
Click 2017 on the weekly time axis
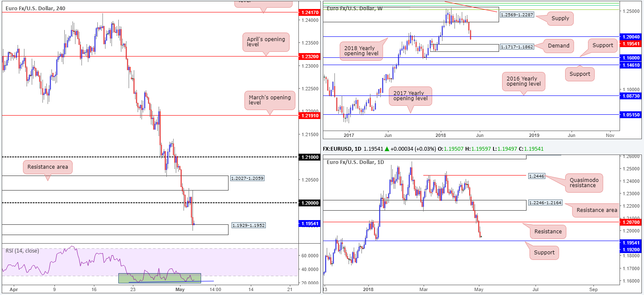pos(349,135)
